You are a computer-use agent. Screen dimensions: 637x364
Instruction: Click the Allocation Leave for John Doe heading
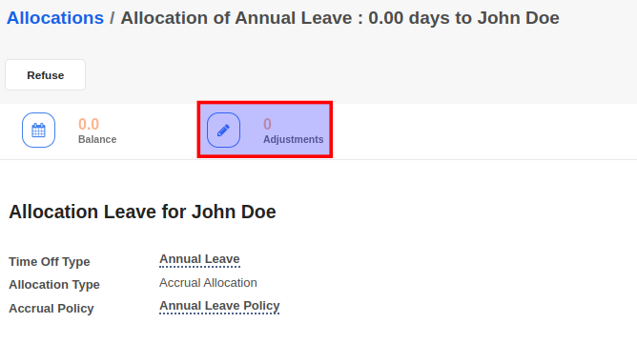143,212
